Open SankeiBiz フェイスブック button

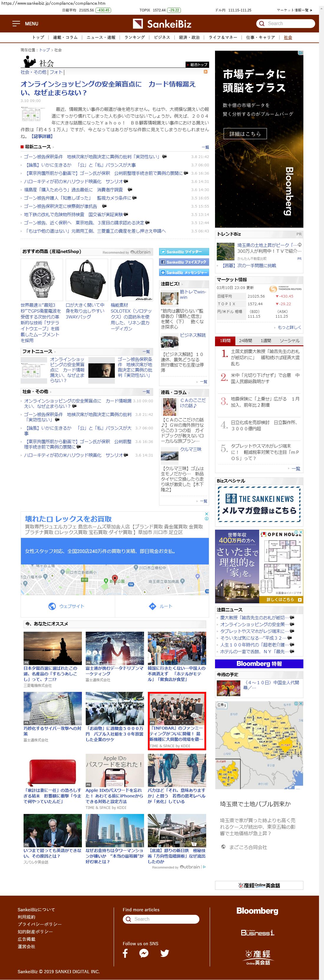[184, 262]
